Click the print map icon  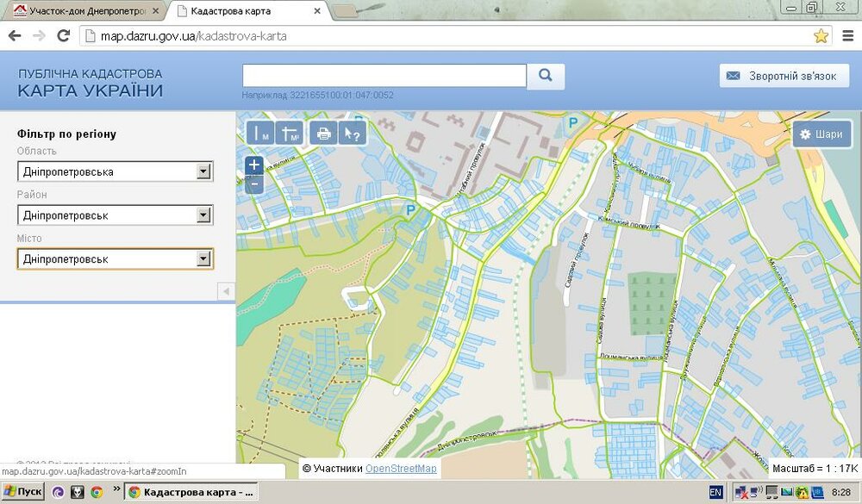[x=323, y=134]
